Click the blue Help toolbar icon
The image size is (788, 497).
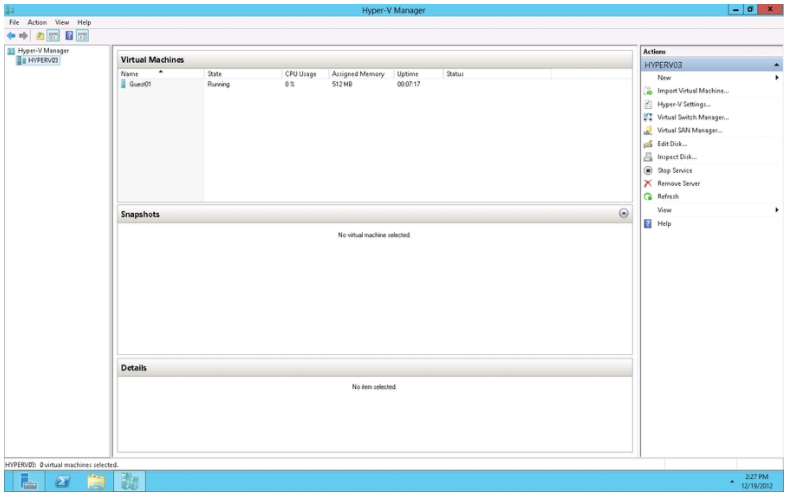69,36
